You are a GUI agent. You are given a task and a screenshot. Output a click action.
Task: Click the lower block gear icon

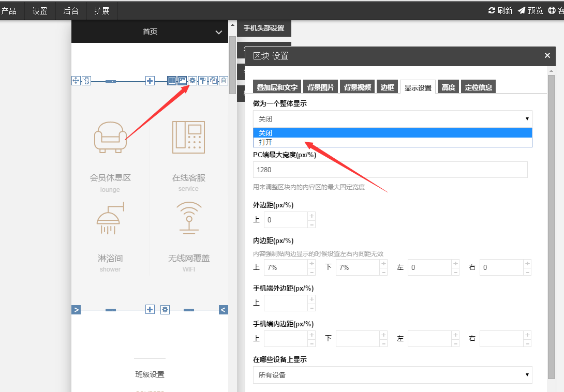click(x=165, y=310)
